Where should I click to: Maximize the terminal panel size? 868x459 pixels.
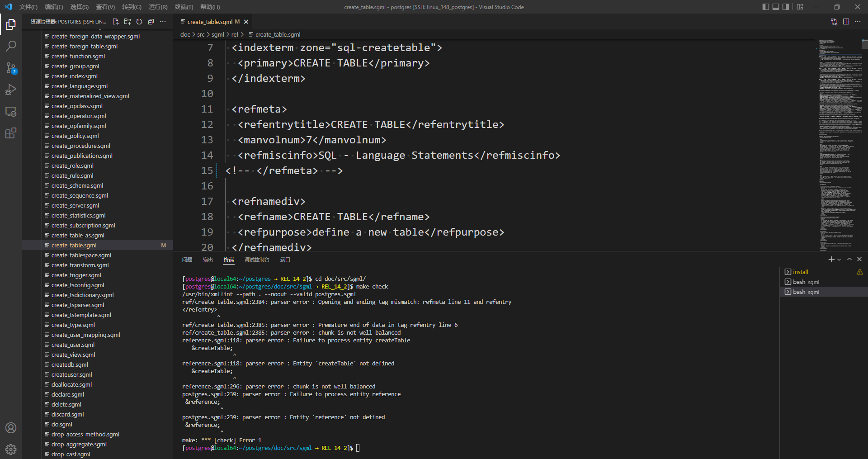849,259
